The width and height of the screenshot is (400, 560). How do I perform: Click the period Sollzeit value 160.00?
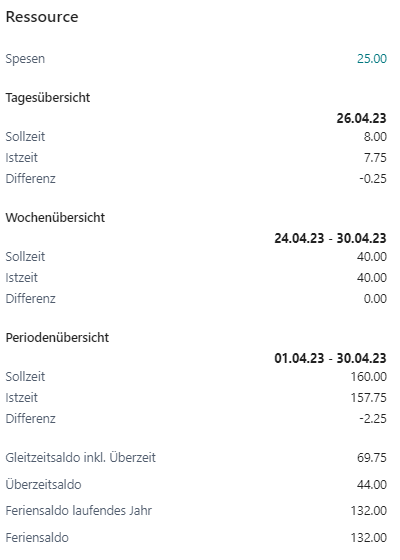point(369,377)
